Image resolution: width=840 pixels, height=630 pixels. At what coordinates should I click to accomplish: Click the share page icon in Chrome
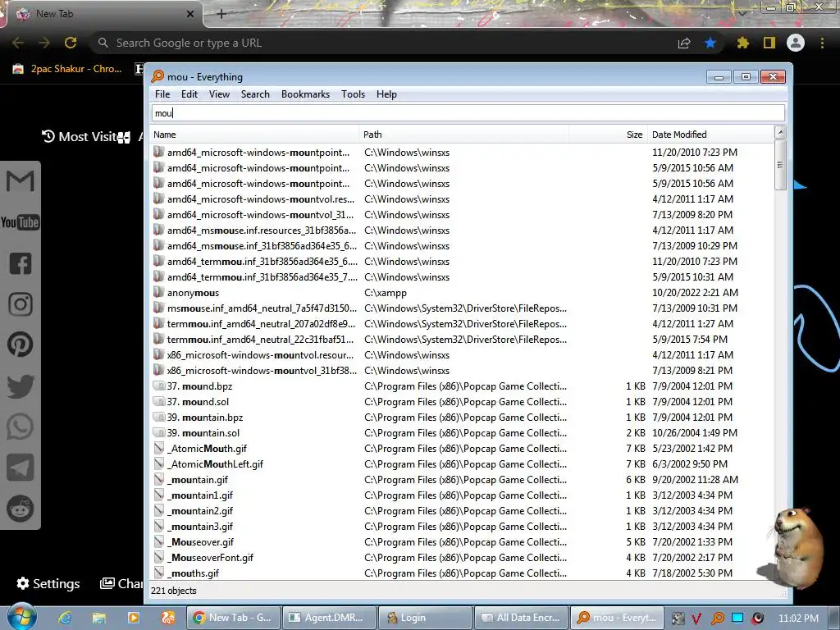pyautogui.click(x=684, y=43)
